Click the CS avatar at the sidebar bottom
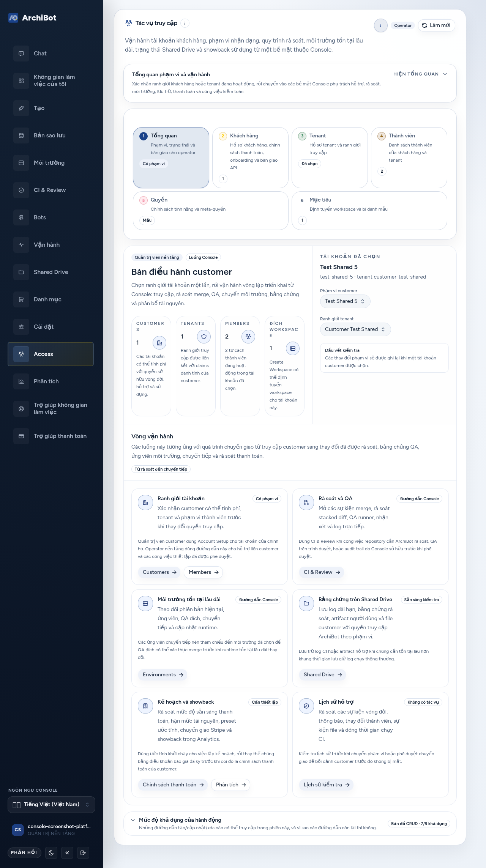486x868 pixels. tap(18, 830)
